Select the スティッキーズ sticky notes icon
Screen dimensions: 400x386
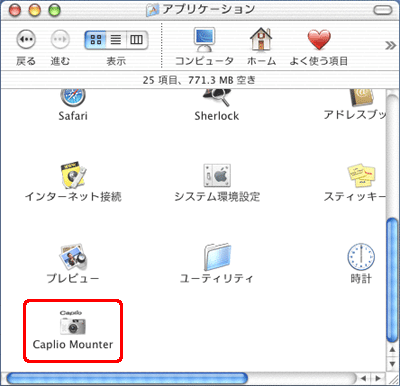coord(361,176)
